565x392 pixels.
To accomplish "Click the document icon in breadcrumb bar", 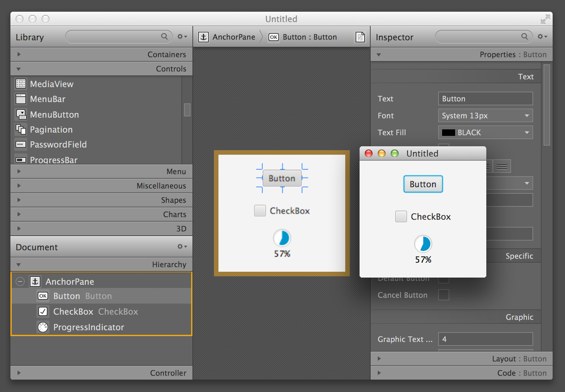I will click(360, 37).
